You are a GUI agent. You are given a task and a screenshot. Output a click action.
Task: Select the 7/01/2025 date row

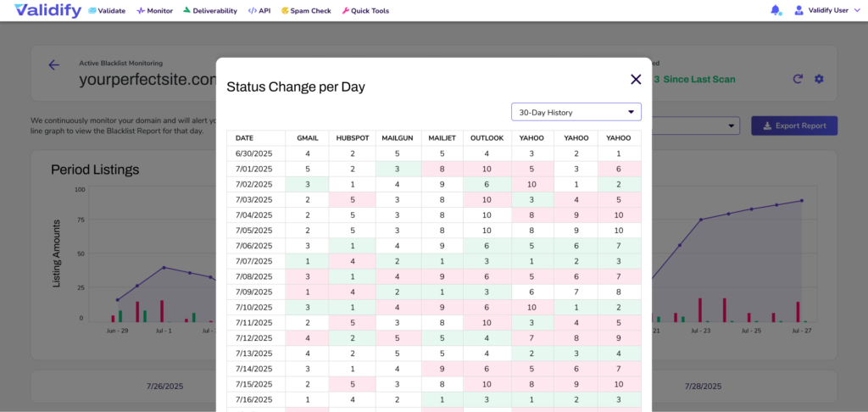[255, 169]
